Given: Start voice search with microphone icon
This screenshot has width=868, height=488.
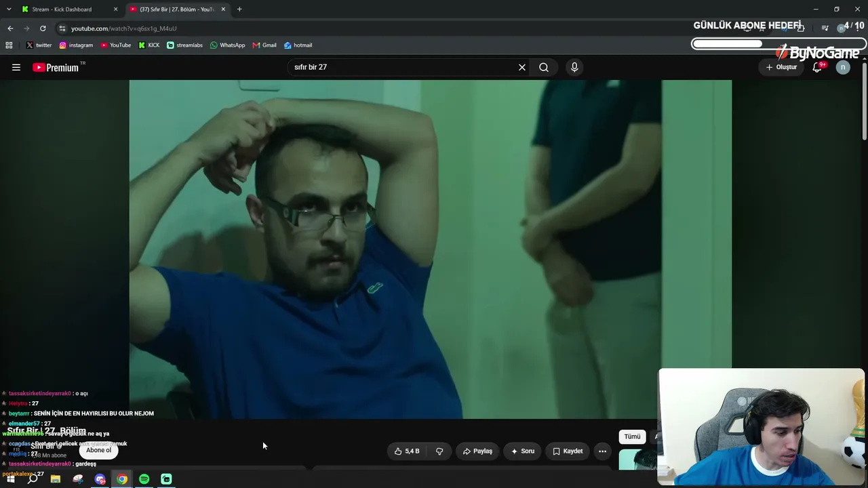Looking at the screenshot, I should coord(574,67).
